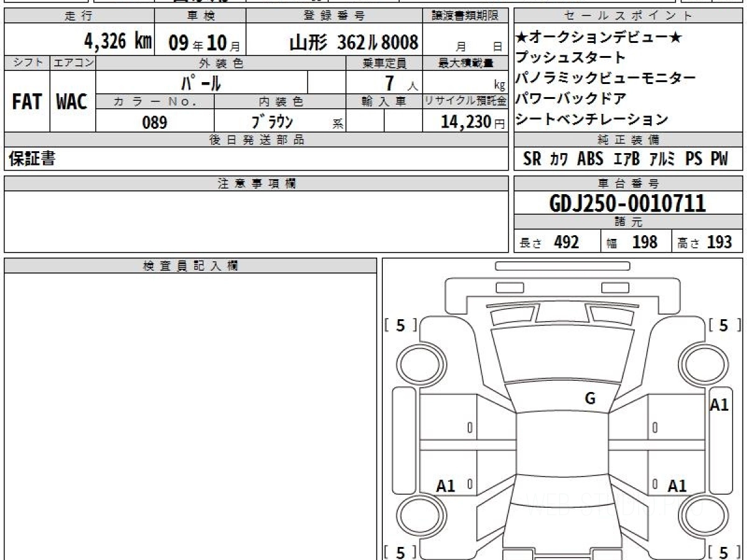The height and width of the screenshot is (560, 747).
Task: Click the 純正装備 header
Action: coord(628,139)
